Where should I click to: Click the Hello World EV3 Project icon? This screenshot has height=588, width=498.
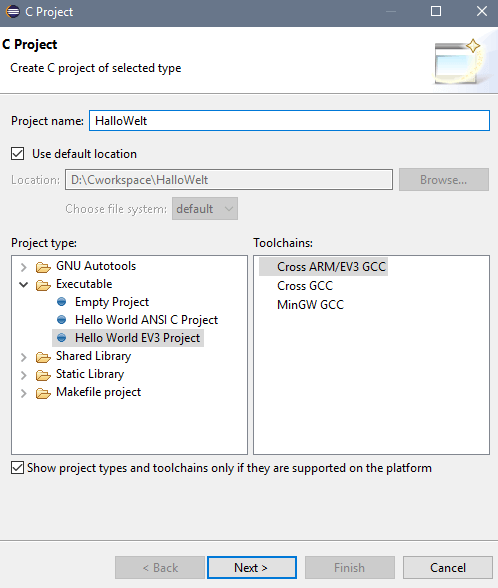click(x=62, y=338)
